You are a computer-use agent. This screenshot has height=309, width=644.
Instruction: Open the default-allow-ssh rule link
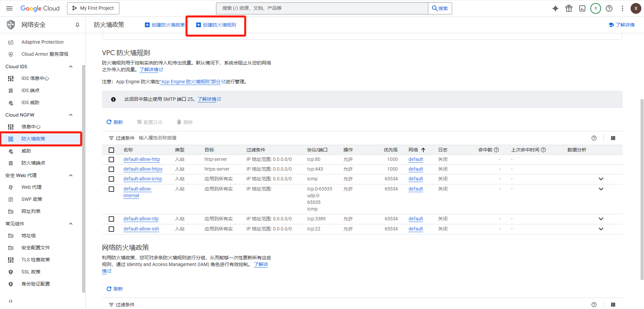(141, 229)
